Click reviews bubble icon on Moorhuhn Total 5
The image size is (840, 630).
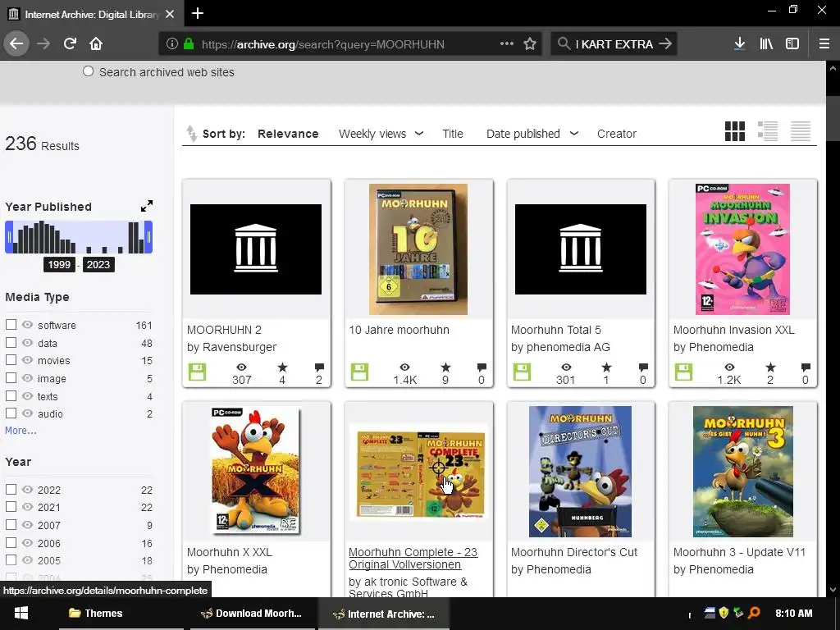pyautogui.click(x=643, y=367)
